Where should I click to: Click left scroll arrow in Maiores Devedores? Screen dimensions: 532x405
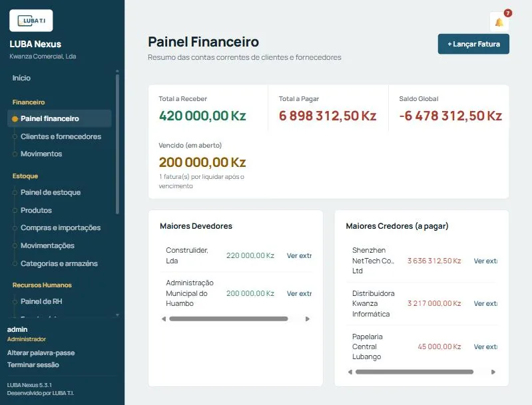(164, 319)
